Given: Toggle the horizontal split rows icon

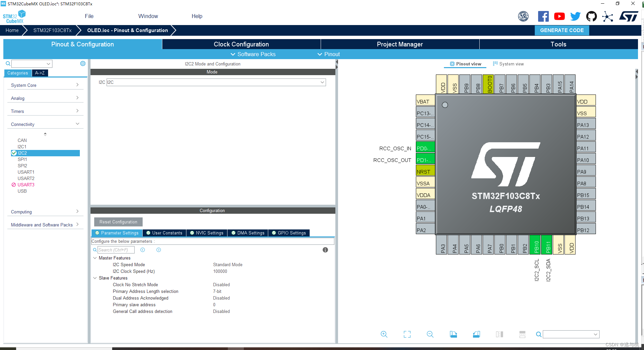Looking at the screenshot, I should (x=522, y=334).
